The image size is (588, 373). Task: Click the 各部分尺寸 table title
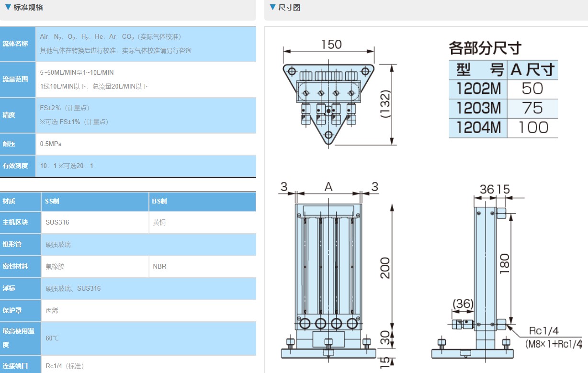(485, 48)
